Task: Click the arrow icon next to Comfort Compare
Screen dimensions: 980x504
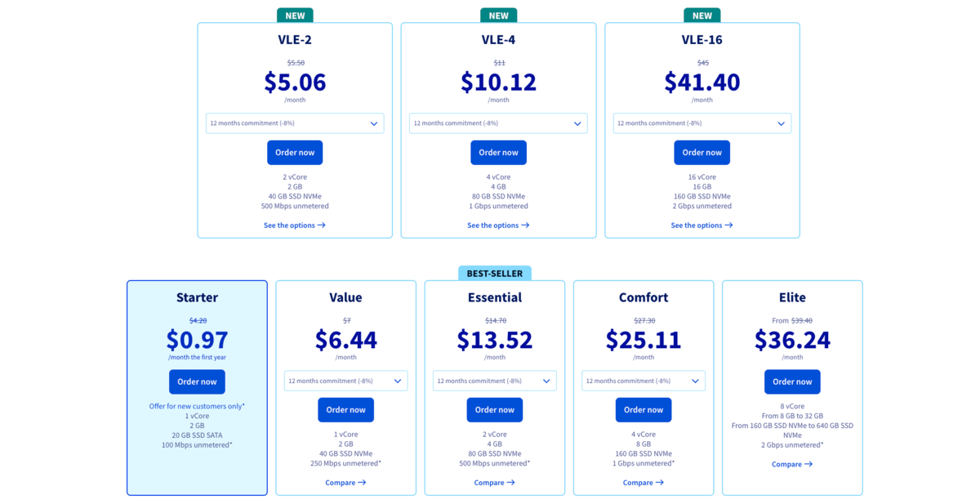Action: pos(659,483)
